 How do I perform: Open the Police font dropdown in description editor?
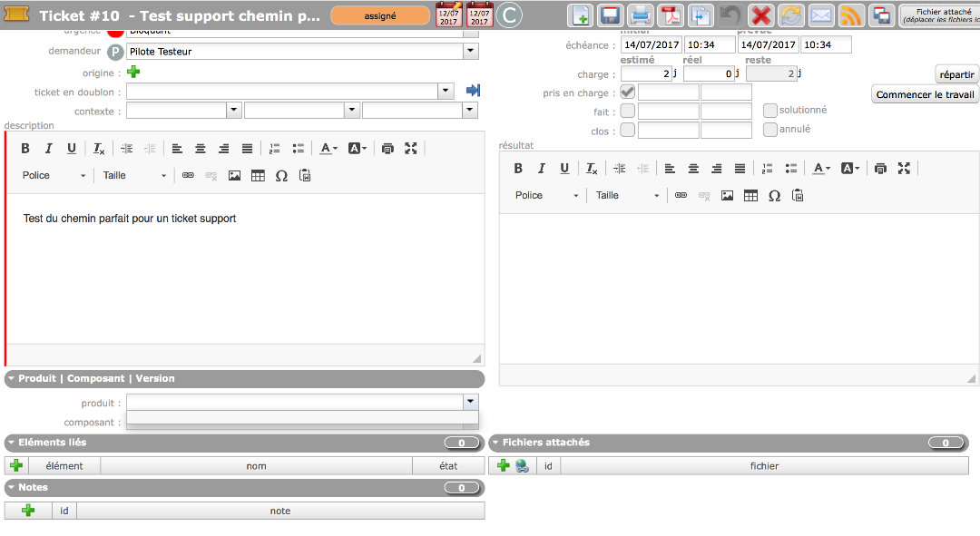click(54, 176)
